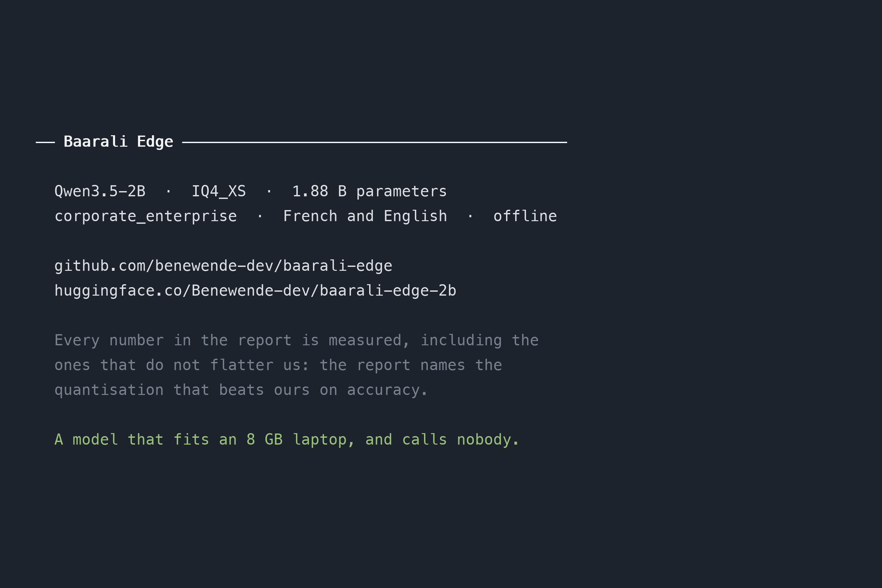Click the Qwen3.5-2B model name
The width and height of the screenshot is (882, 588).
tap(100, 191)
